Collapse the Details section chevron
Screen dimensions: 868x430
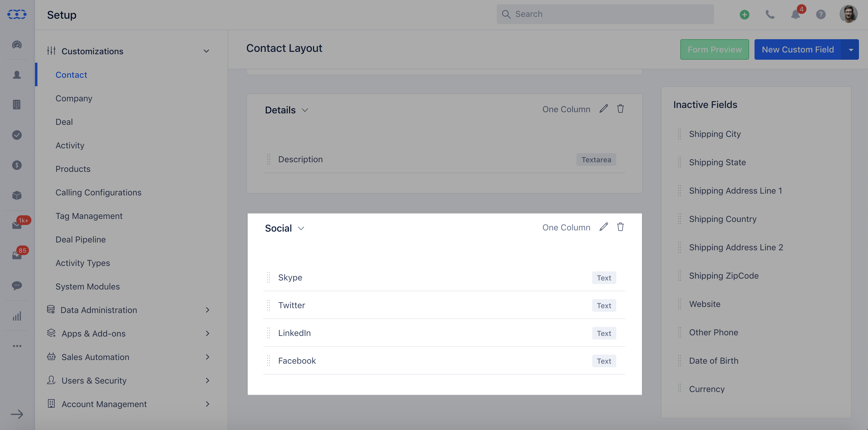click(x=305, y=110)
